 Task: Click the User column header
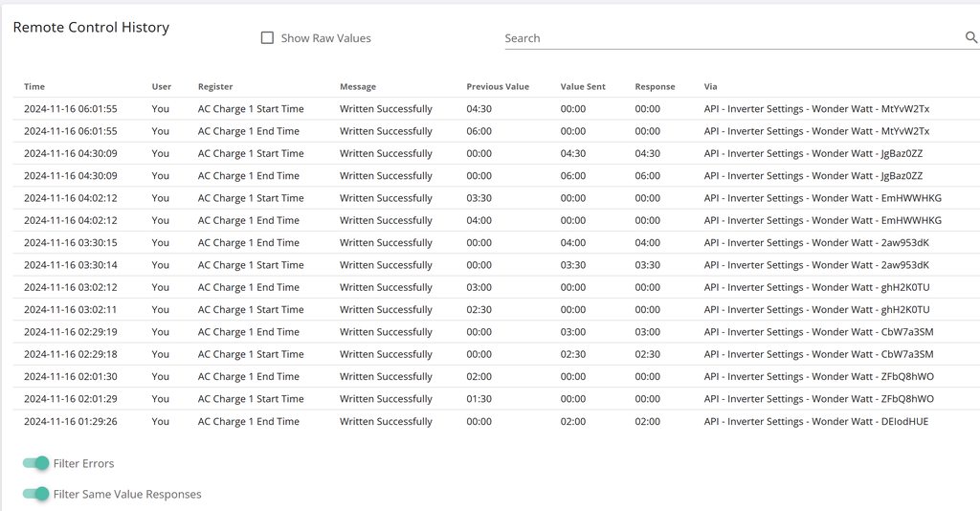pos(161,87)
